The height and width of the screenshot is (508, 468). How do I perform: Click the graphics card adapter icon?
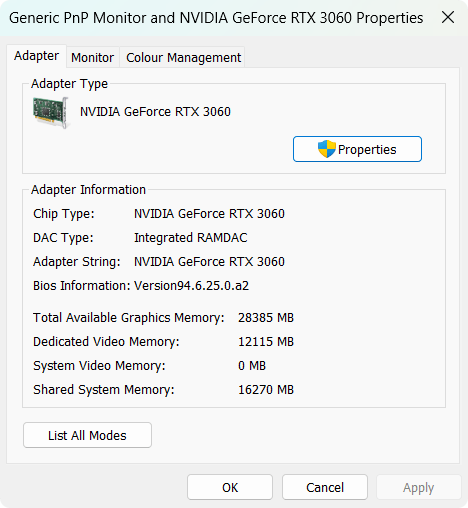(51, 112)
